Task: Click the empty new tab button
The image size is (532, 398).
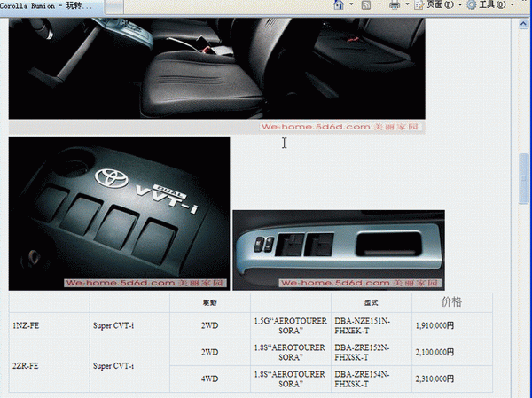Action: tap(114, 7)
